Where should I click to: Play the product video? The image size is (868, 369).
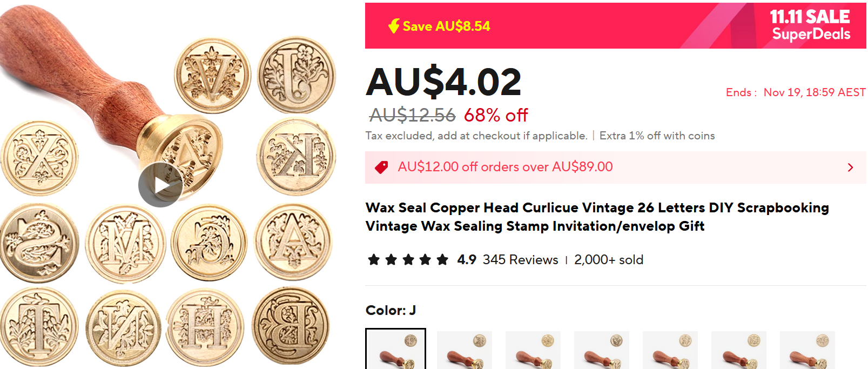point(160,185)
